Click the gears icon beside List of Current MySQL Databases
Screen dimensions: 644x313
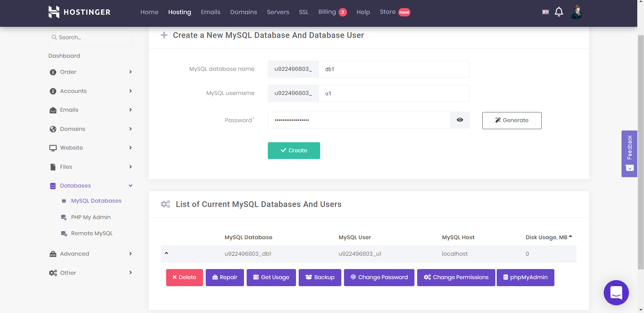165,204
